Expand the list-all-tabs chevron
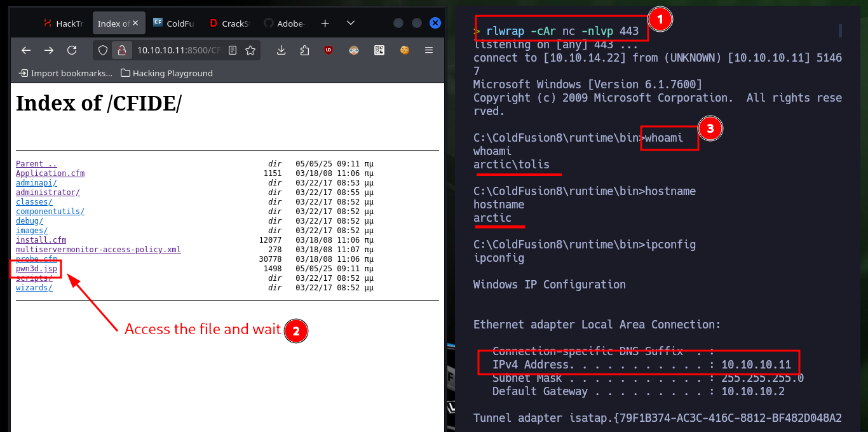This screenshot has width=868, height=432. click(x=351, y=23)
